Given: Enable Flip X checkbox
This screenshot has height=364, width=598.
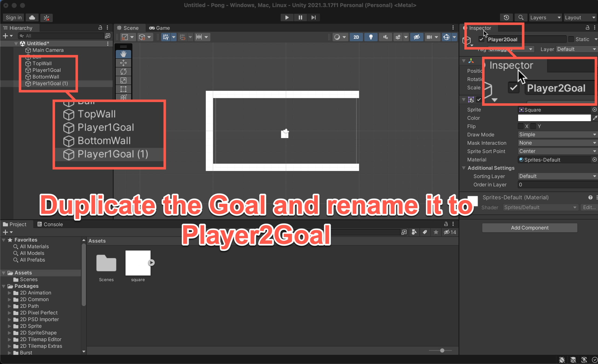Looking at the screenshot, I should 521,126.
